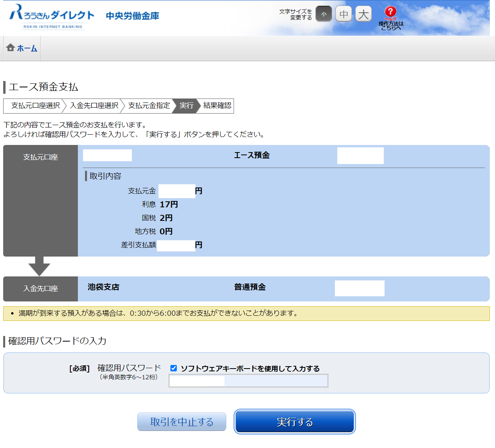Select the highlighted 実行 step
This screenshot has height=448, width=495.
186,106
